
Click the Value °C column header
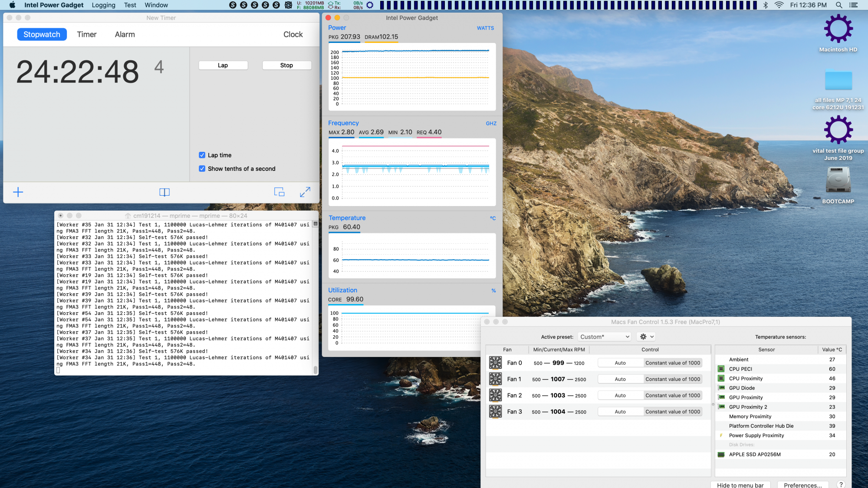[832, 350]
